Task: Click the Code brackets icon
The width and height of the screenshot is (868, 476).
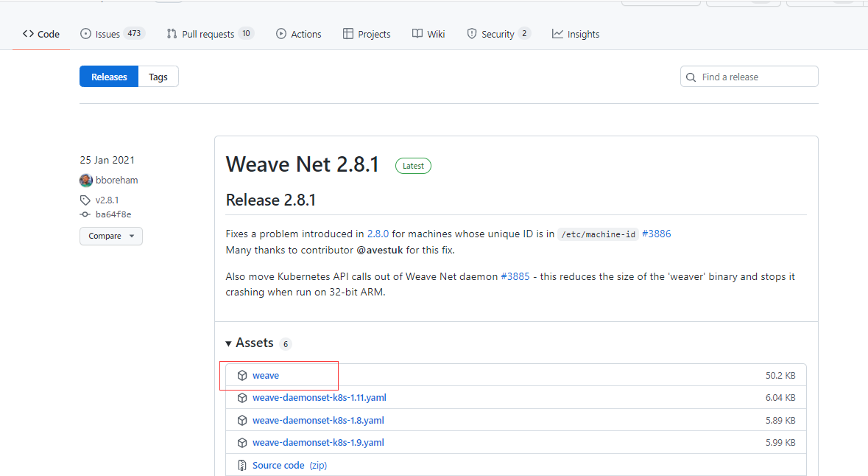Action: pyautogui.click(x=28, y=34)
